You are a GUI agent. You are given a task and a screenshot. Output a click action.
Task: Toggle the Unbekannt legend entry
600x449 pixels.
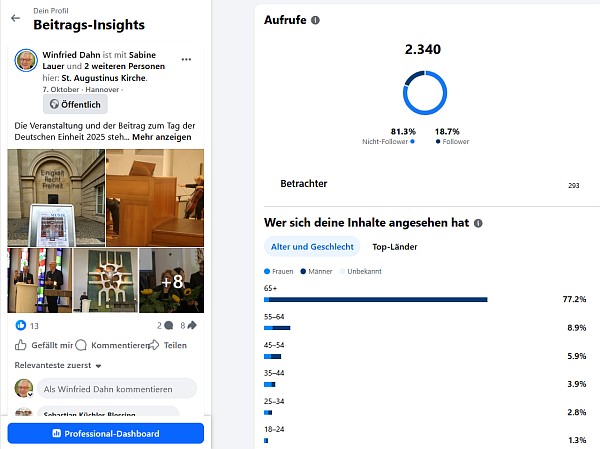361,271
